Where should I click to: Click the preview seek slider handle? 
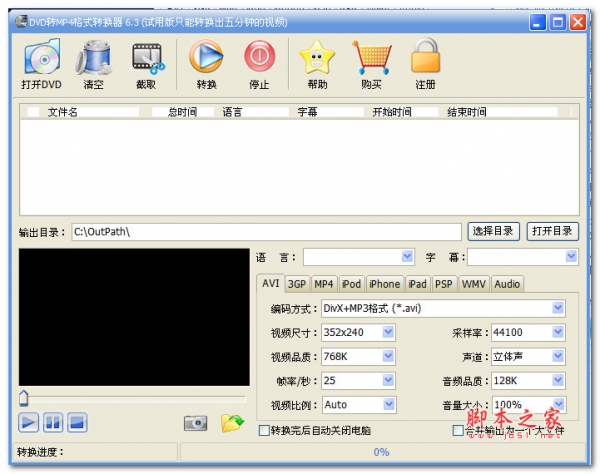[x=24, y=398]
